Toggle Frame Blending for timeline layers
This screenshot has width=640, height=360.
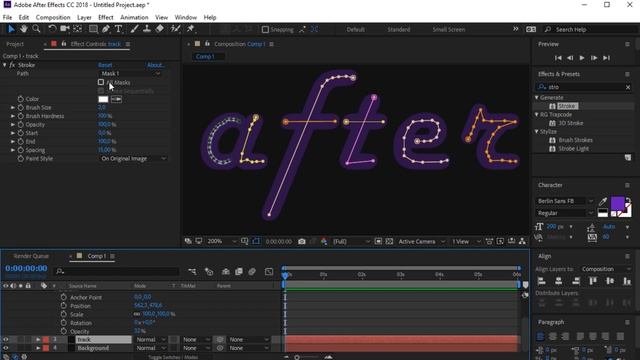pyautogui.click(x=239, y=271)
